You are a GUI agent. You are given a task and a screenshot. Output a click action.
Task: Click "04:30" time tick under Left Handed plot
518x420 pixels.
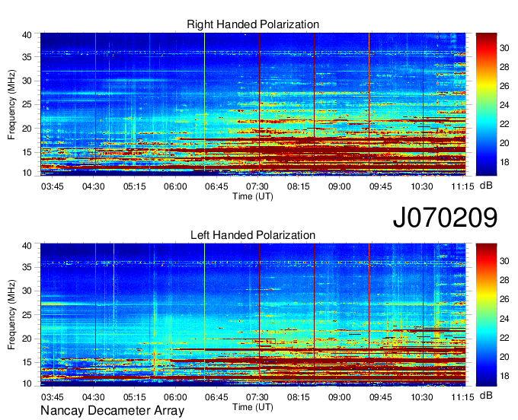93,397
